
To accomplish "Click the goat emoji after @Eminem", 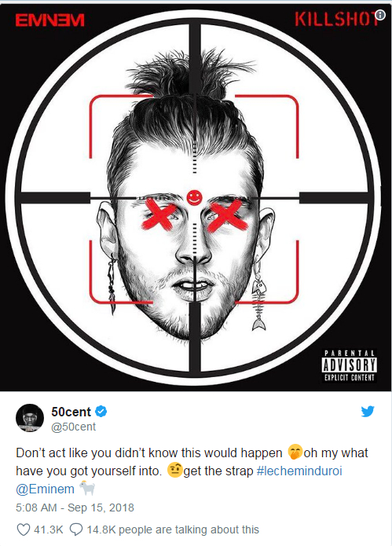I will tap(87, 488).
